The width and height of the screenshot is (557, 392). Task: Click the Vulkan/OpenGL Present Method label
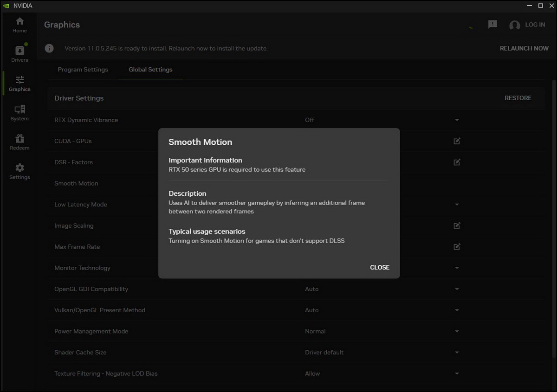[100, 310]
